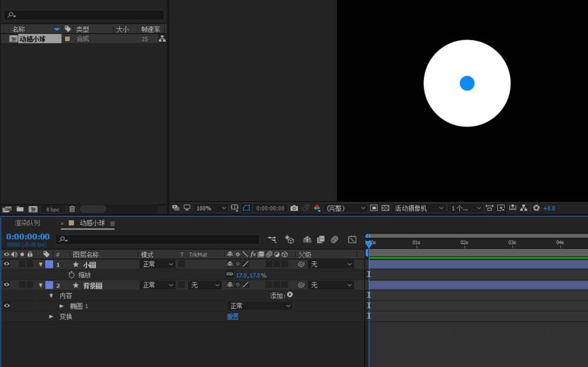Click the 8 bpc color depth button

click(x=53, y=209)
